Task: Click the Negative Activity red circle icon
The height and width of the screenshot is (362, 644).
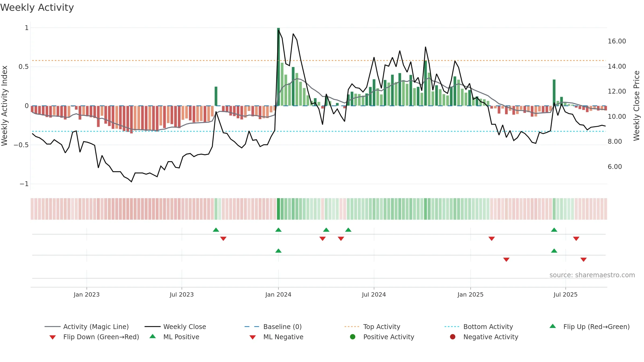Action: pyautogui.click(x=453, y=337)
